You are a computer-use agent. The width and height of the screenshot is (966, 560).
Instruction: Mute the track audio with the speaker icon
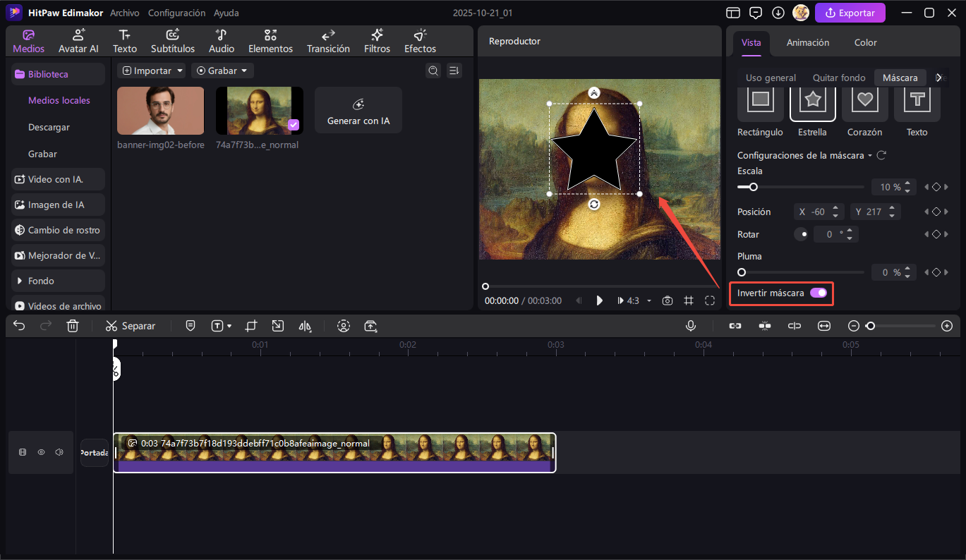(x=59, y=452)
